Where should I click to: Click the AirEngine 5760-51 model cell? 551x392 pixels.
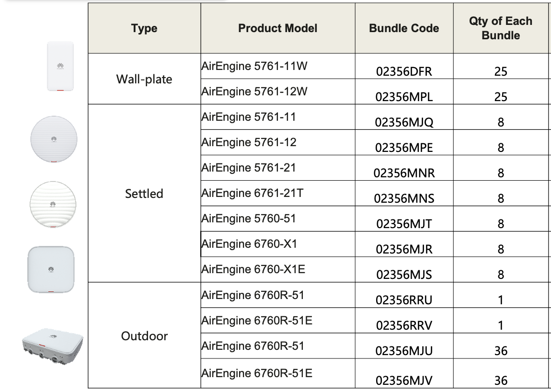(277, 219)
